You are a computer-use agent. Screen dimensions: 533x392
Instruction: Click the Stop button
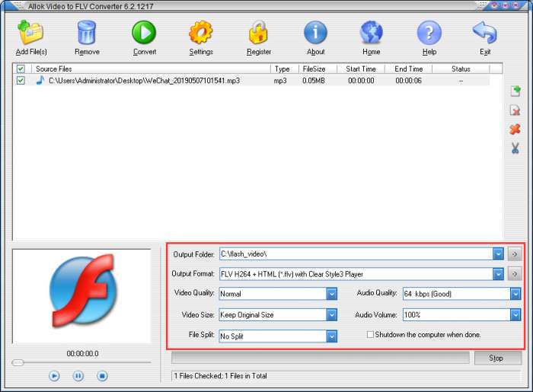[x=498, y=358]
